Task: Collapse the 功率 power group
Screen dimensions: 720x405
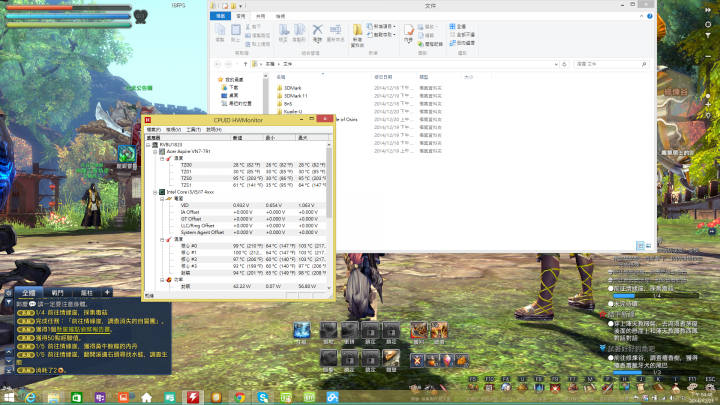Action: [x=162, y=280]
